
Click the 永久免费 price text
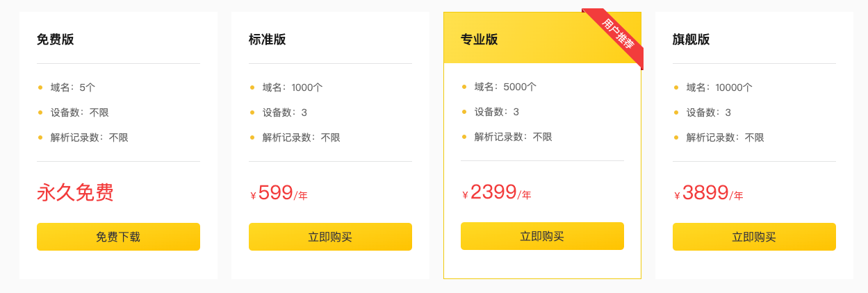pyautogui.click(x=75, y=192)
